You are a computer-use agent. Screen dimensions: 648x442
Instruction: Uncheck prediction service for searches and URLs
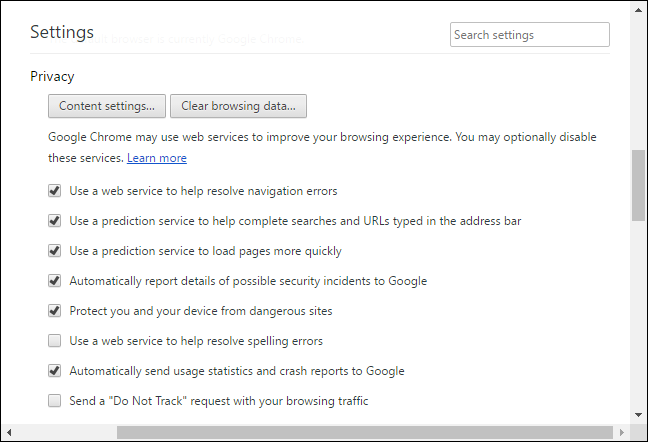54,221
